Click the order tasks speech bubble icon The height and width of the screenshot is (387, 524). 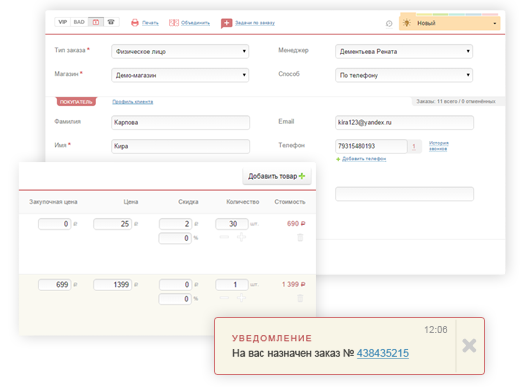tap(226, 23)
